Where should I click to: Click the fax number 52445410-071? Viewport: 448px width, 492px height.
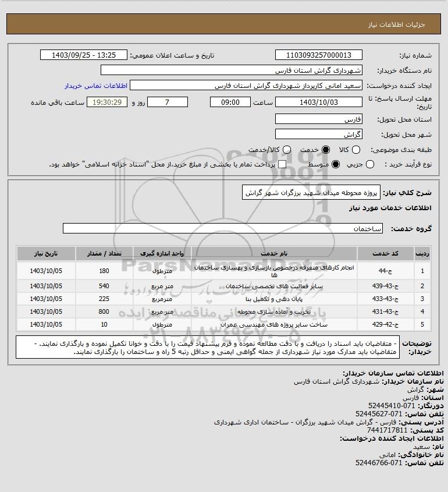[392, 406]
